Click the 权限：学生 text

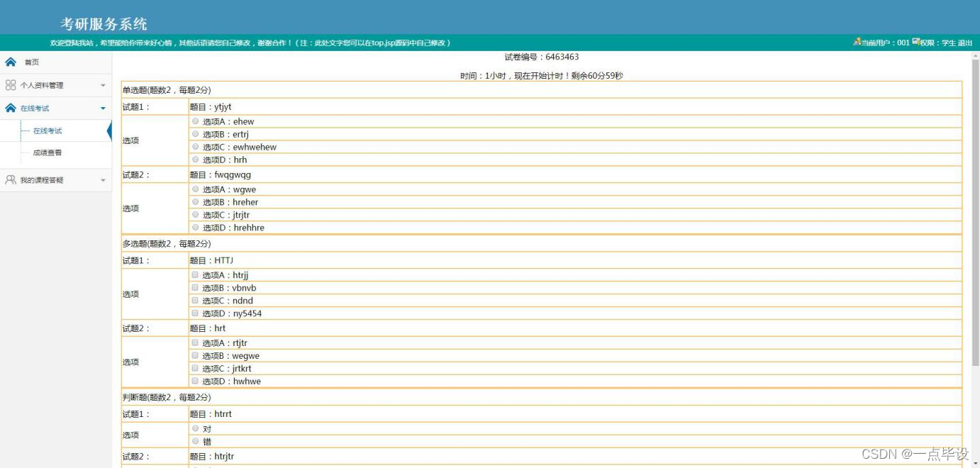click(x=938, y=43)
